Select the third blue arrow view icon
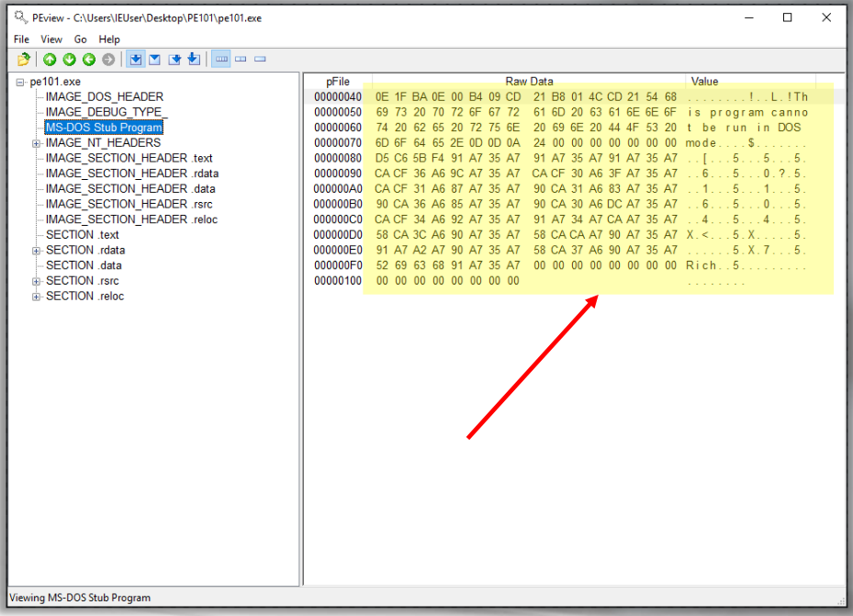This screenshot has width=853, height=616. [174, 60]
